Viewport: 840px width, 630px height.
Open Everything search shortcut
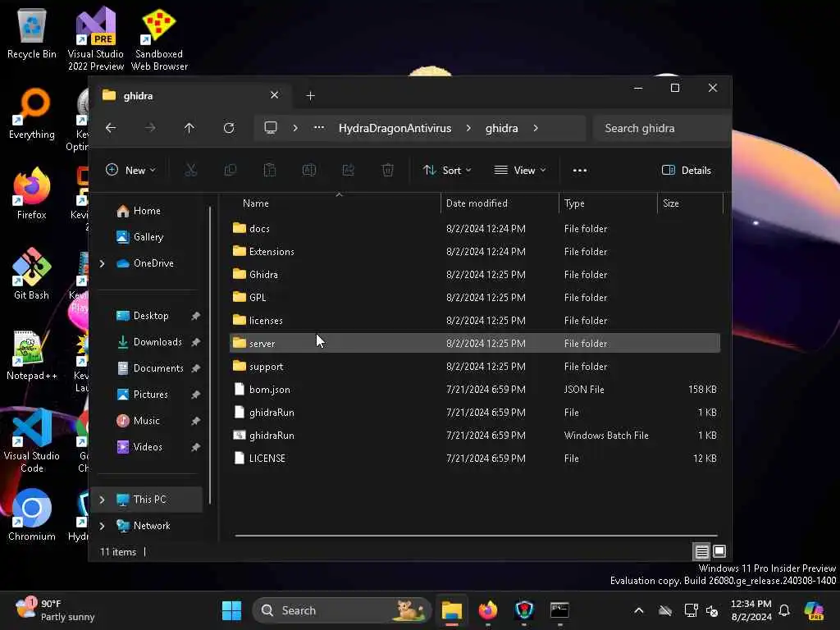pyautogui.click(x=32, y=113)
